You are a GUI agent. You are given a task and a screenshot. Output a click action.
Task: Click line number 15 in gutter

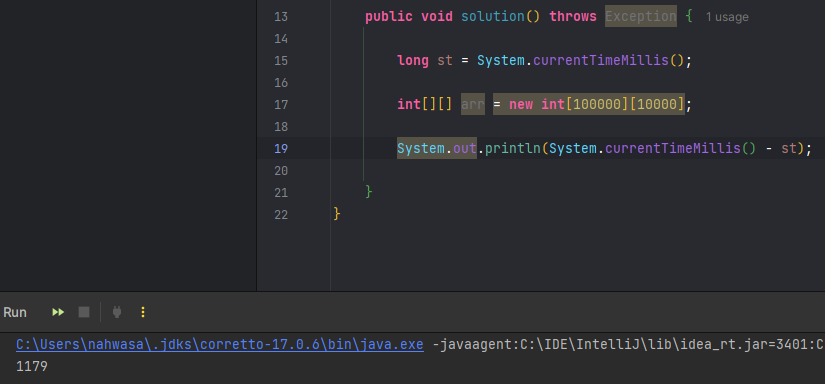tap(280, 61)
